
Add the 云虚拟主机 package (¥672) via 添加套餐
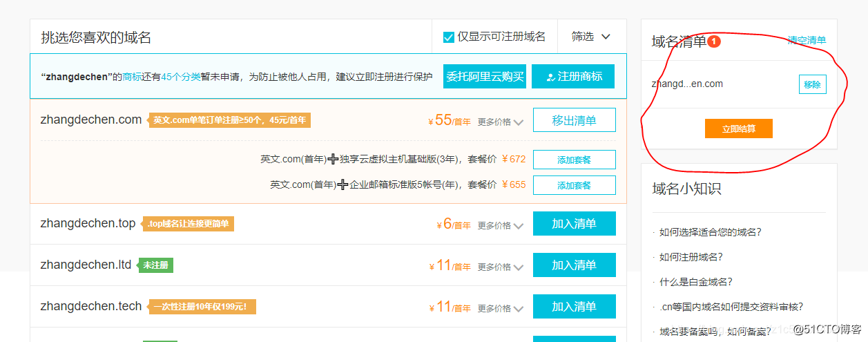(574, 160)
